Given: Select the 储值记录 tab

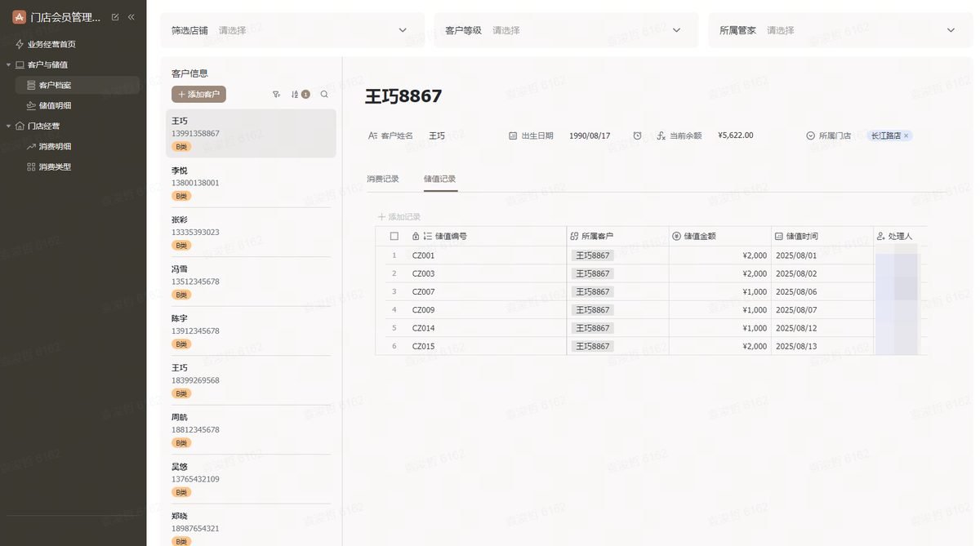Looking at the screenshot, I should coord(439,179).
